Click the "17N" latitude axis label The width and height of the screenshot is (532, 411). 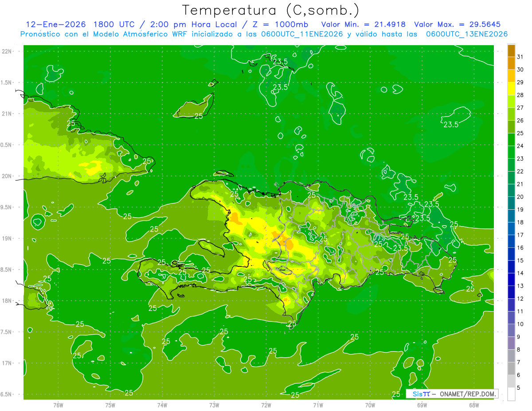pyautogui.click(x=7, y=363)
